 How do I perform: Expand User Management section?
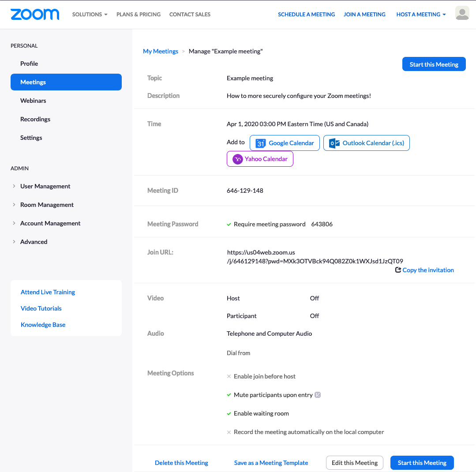point(14,186)
